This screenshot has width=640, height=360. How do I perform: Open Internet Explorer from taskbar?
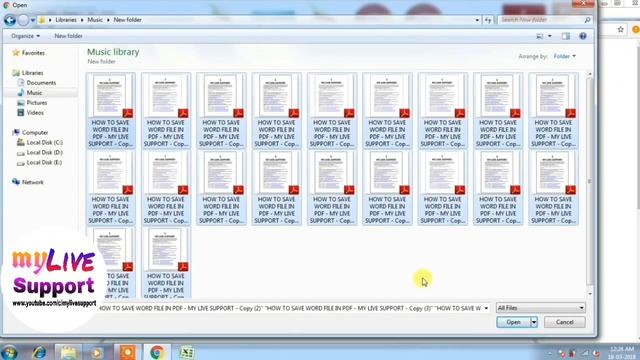click(39, 352)
